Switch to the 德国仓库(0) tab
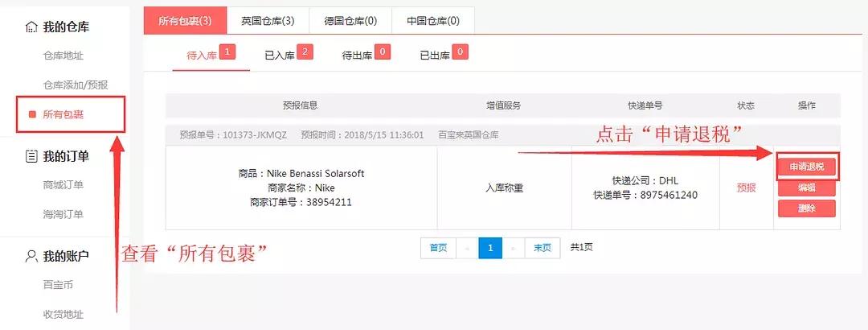This screenshot has height=330, width=868. tap(350, 21)
